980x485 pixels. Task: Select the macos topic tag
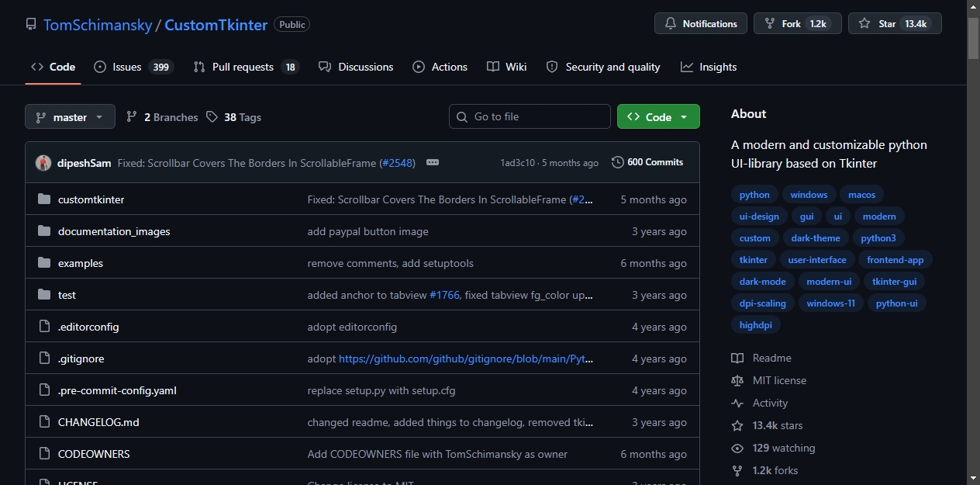pyautogui.click(x=862, y=195)
